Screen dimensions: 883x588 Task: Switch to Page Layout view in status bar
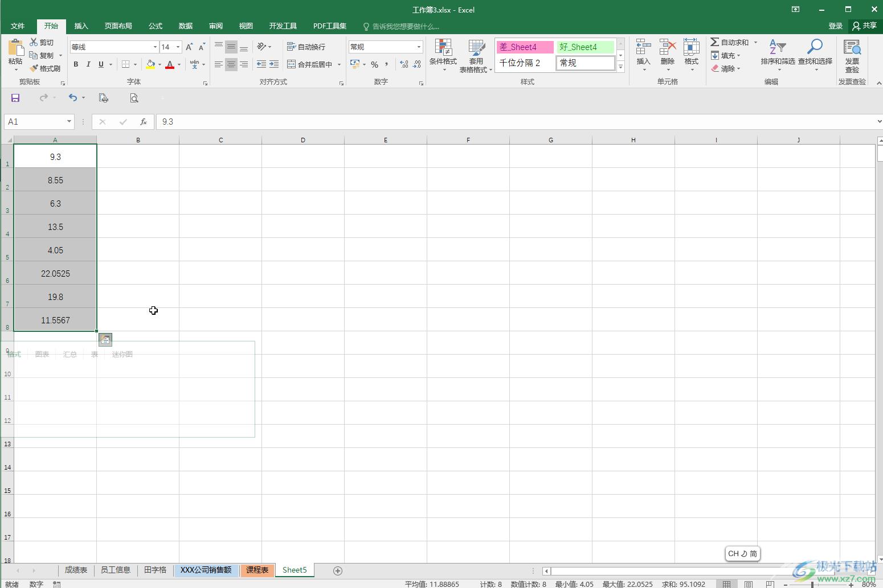click(749, 584)
